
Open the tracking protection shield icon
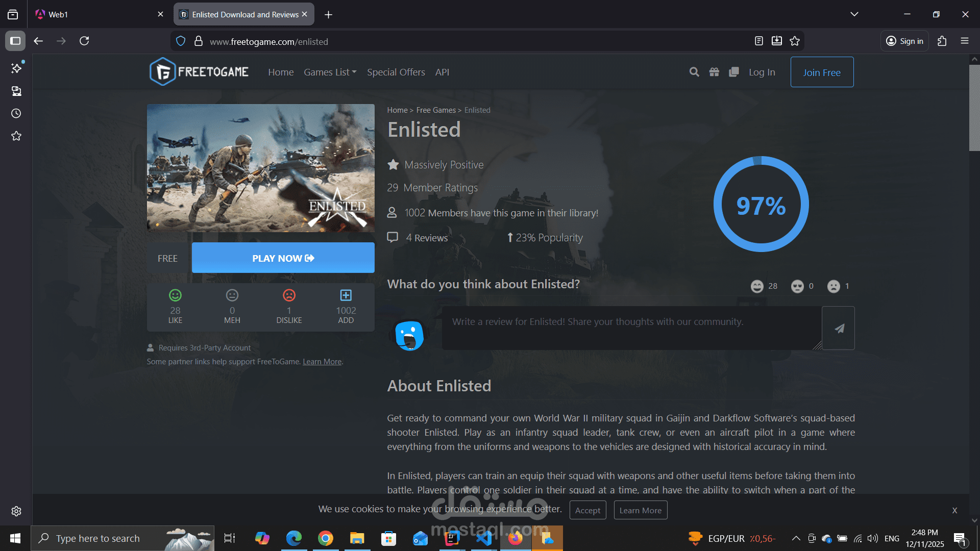pyautogui.click(x=181, y=41)
